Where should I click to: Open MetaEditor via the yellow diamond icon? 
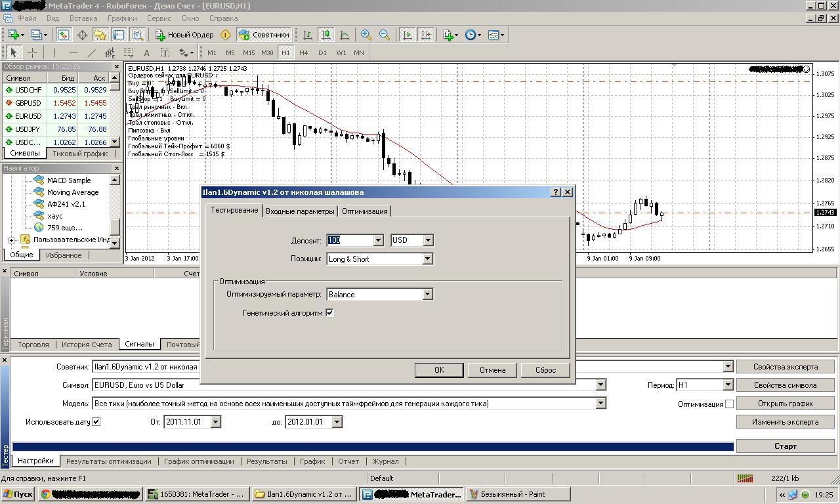226,35
